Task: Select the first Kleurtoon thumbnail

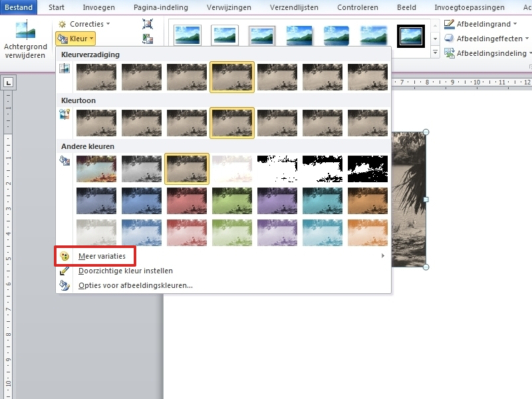Action: pos(96,123)
